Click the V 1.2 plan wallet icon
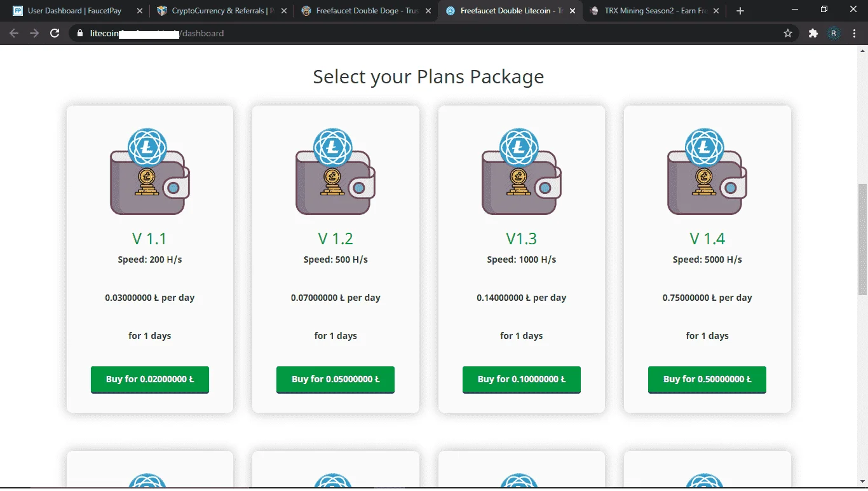This screenshot has width=868, height=491. point(336,172)
